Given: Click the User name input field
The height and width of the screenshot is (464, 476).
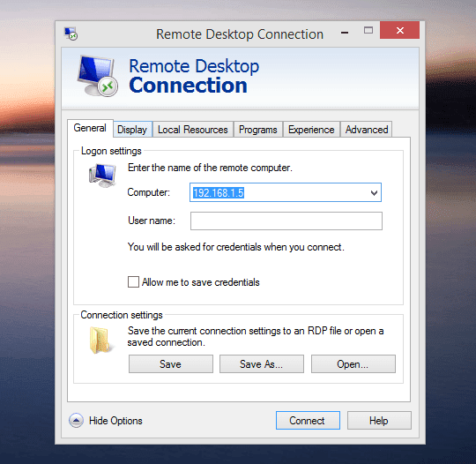Looking at the screenshot, I should pyautogui.click(x=286, y=221).
